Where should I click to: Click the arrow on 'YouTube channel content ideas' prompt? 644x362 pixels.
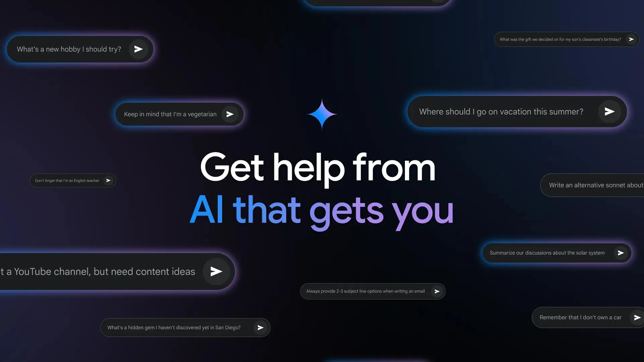click(x=215, y=271)
